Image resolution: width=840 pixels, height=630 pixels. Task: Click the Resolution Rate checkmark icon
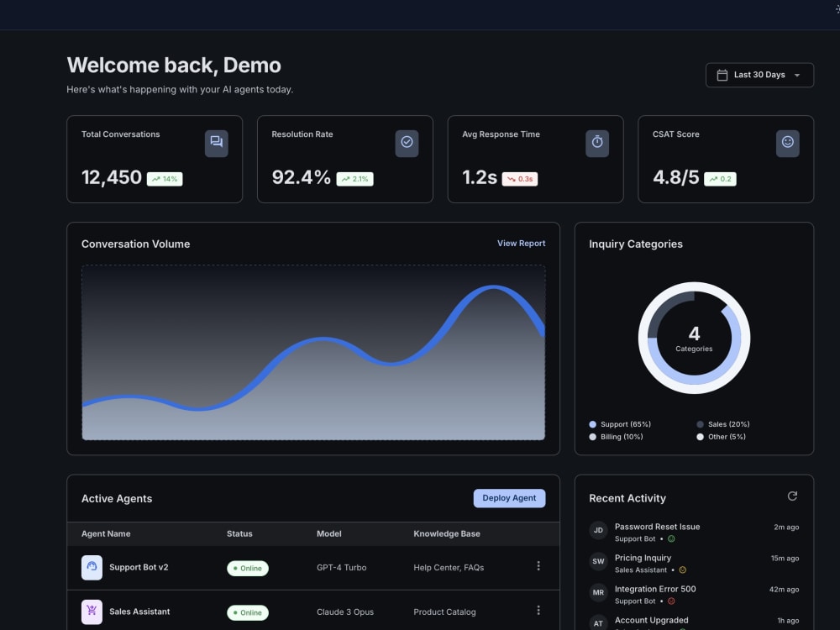pos(407,143)
